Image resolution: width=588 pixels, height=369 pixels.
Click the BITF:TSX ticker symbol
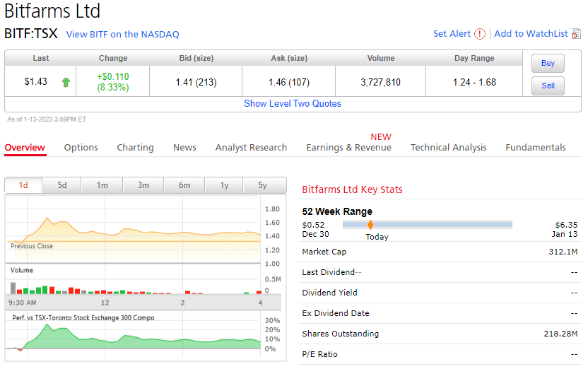pos(31,33)
